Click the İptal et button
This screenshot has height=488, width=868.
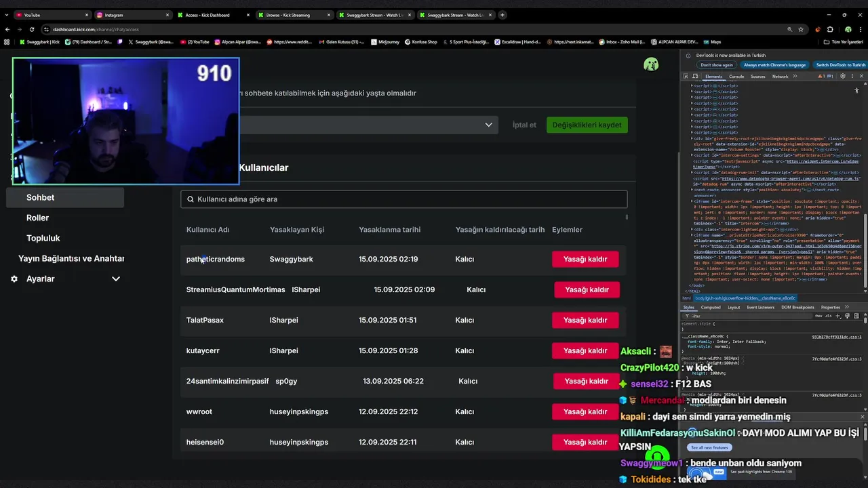click(524, 125)
